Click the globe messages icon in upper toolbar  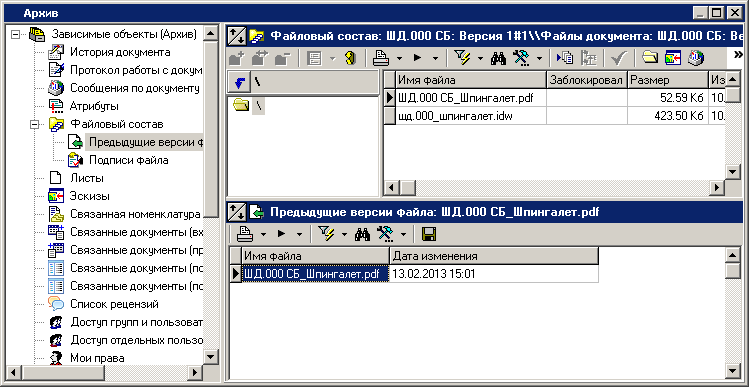695,58
